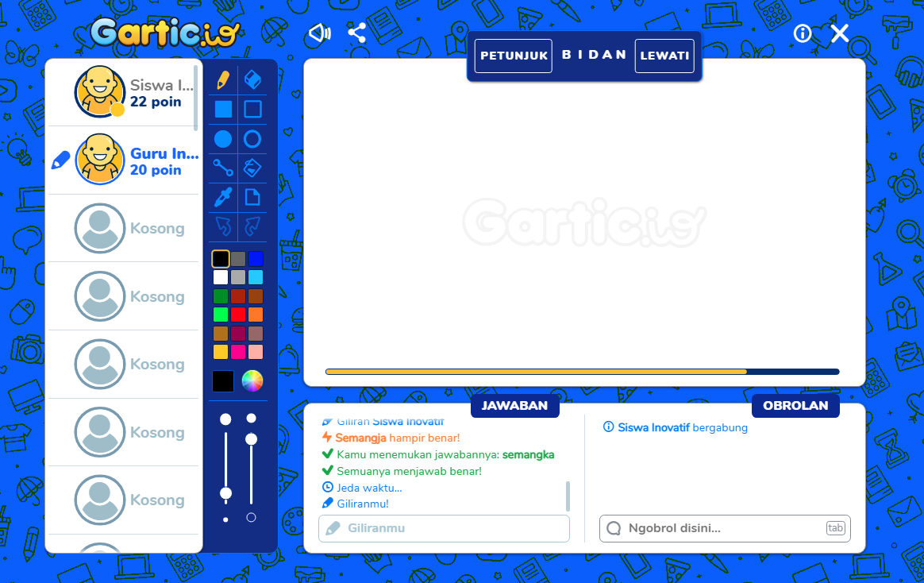
Task: Pick the cyan color swatch
Action: pos(255,277)
